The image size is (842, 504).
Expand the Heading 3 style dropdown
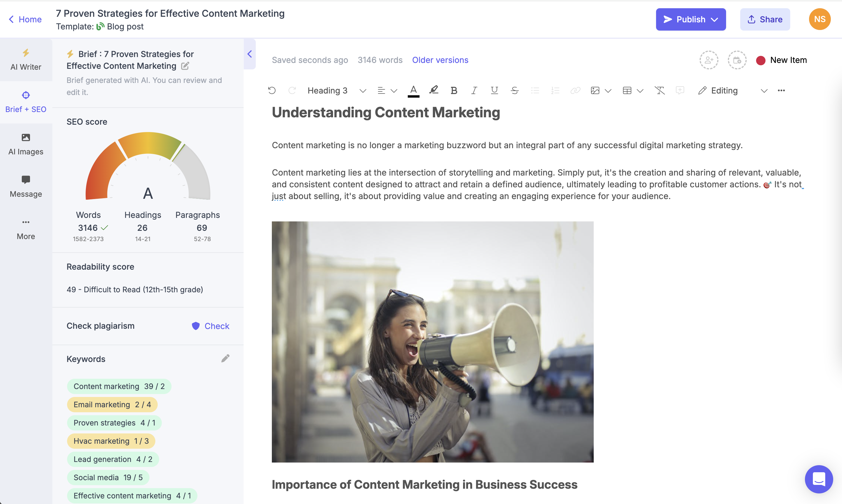click(x=363, y=91)
